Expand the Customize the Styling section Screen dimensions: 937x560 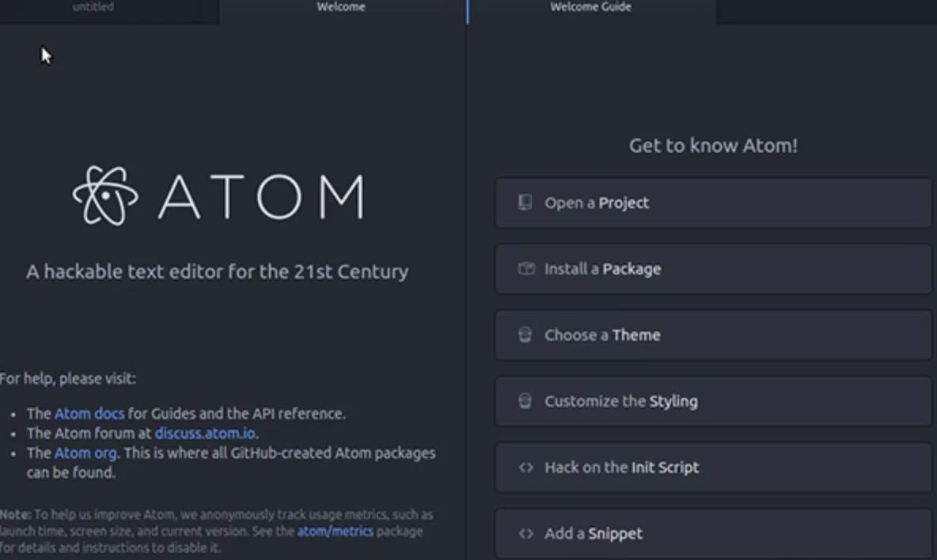[x=713, y=401]
